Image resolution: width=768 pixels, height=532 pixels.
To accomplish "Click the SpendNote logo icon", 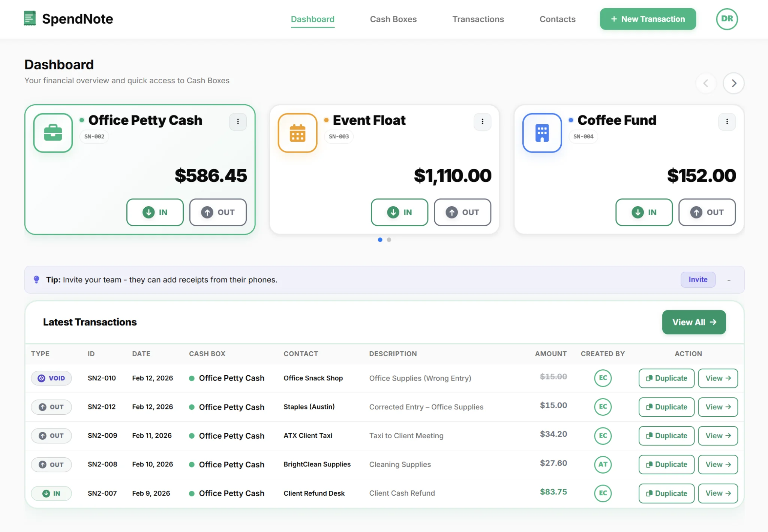I will (30, 18).
